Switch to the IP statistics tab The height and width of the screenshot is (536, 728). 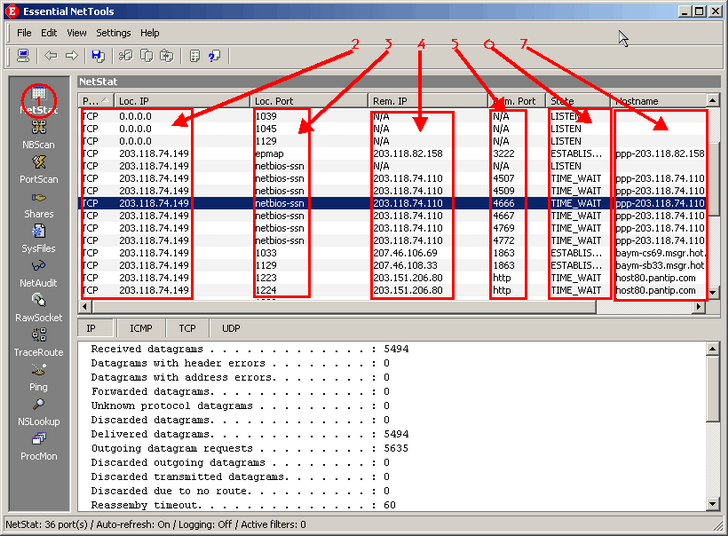tap(95, 328)
